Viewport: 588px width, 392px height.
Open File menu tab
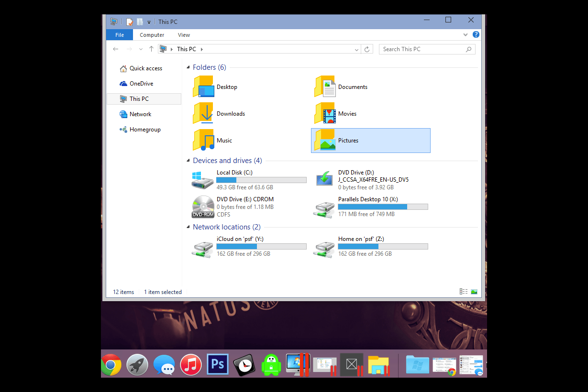(120, 35)
